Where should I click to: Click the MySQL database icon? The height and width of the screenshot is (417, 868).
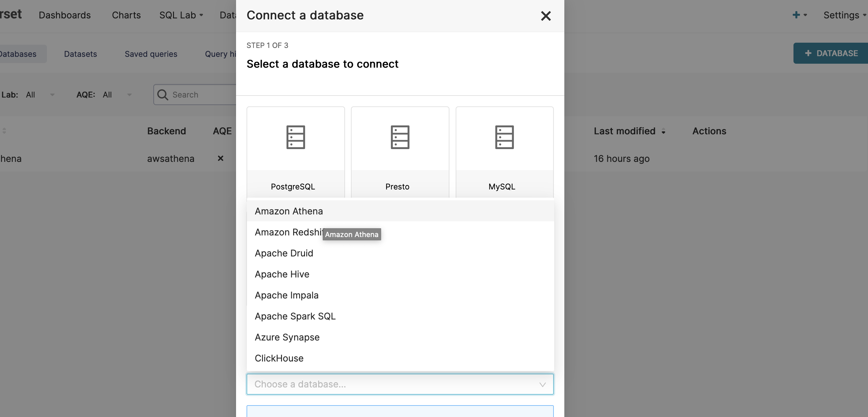[x=504, y=137]
